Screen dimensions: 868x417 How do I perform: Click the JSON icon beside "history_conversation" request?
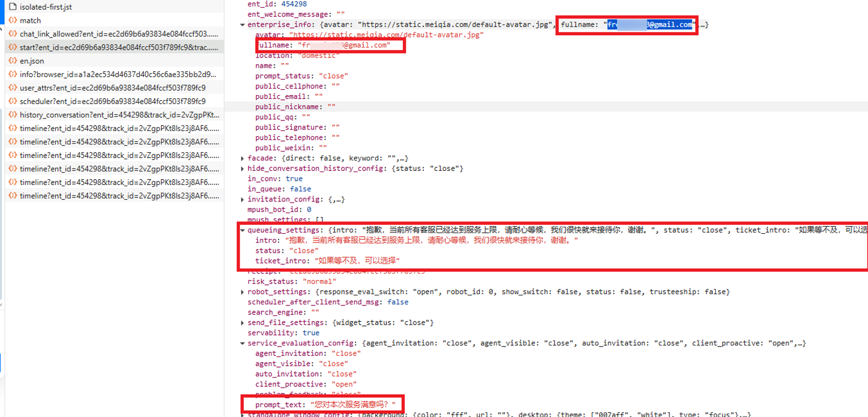[x=13, y=115]
